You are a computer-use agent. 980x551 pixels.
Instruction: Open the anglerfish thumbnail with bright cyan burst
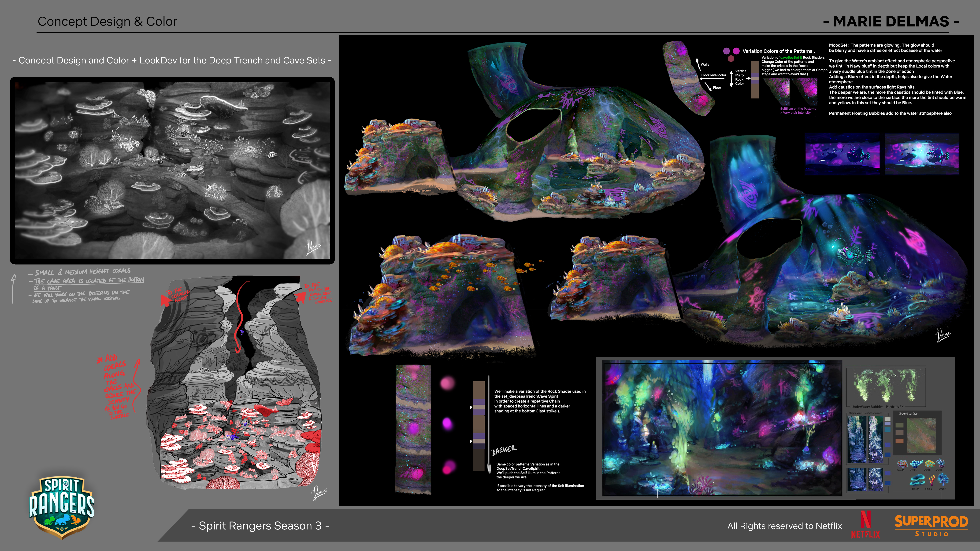point(922,154)
